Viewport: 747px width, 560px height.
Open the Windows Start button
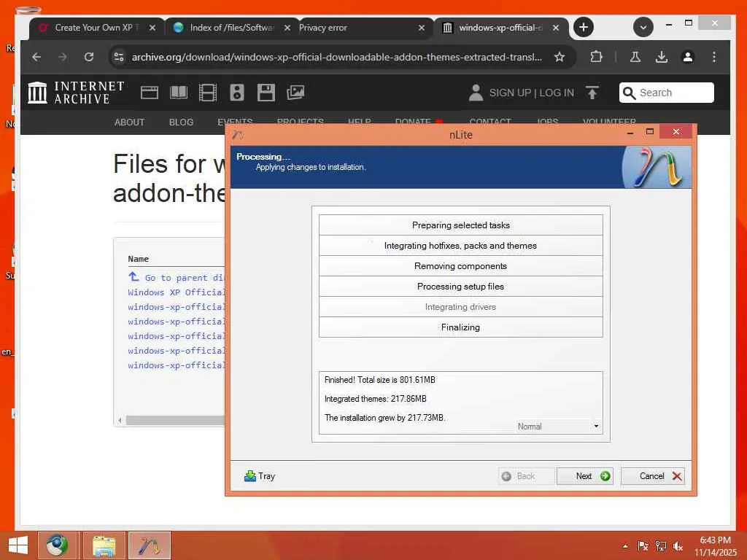[18, 545]
